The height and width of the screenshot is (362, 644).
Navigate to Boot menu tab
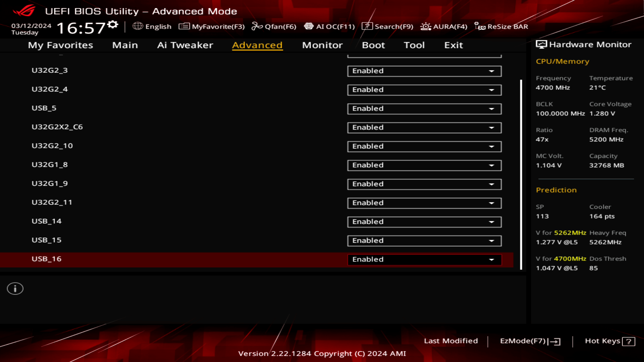[373, 45]
